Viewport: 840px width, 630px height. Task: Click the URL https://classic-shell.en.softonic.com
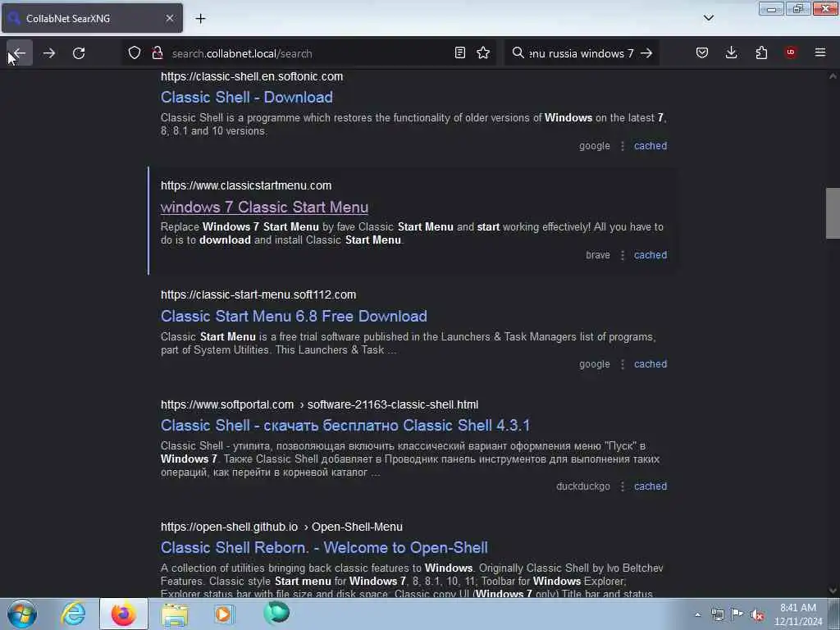coord(252,76)
